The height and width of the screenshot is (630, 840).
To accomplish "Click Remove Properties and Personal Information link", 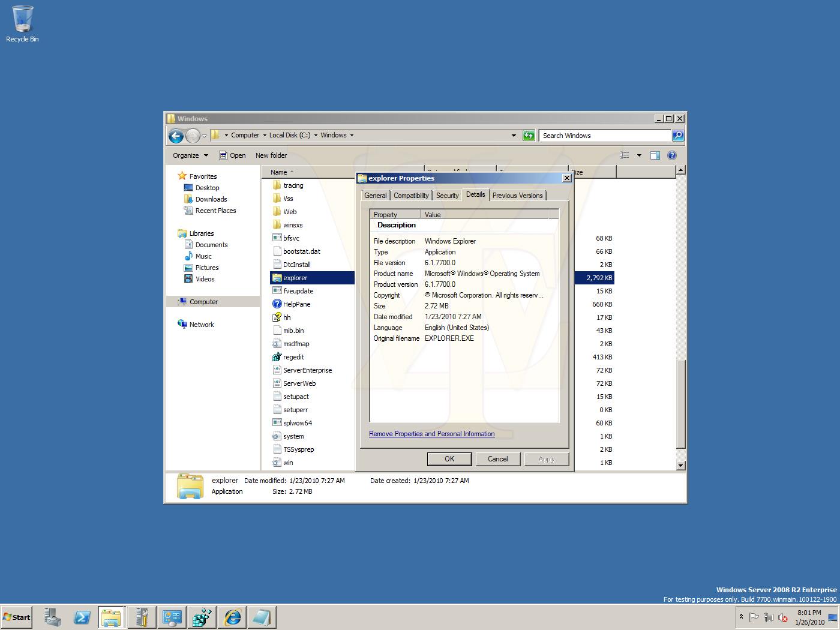I will click(x=432, y=434).
